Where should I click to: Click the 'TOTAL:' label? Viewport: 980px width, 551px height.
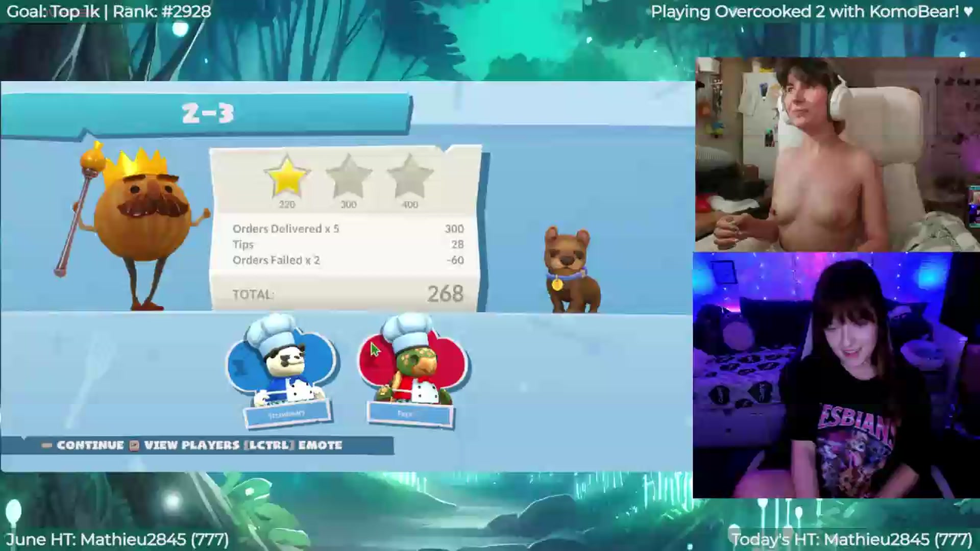click(x=253, y=294)
